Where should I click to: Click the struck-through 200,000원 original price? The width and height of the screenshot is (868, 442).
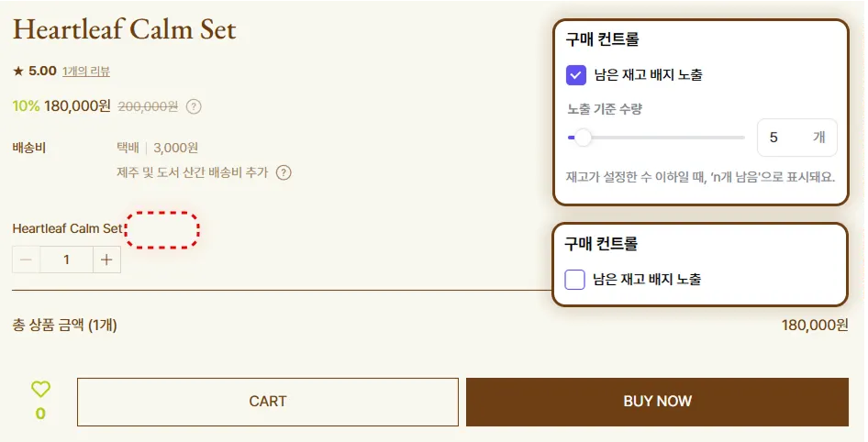click(148, 106)
